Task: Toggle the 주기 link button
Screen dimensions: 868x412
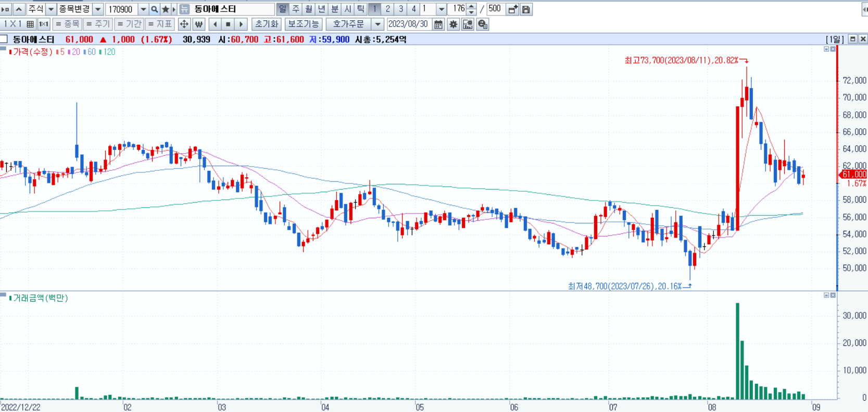Action: 98,24
